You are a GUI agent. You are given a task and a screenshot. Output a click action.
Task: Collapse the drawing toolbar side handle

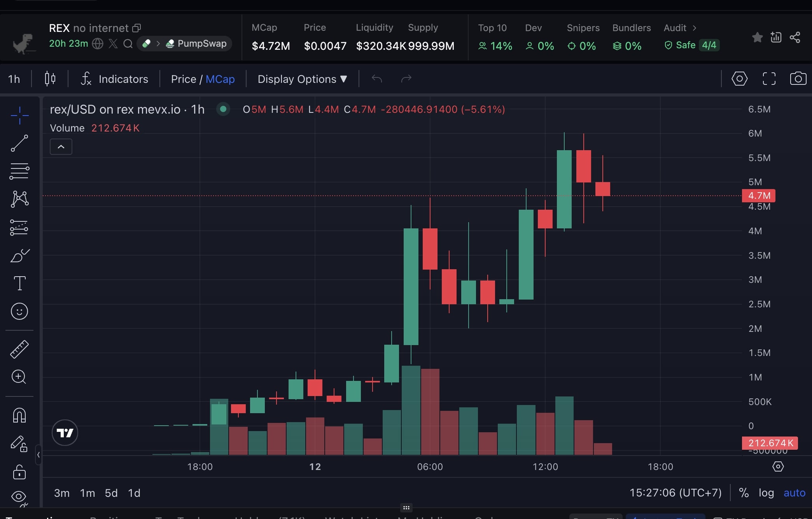(x=38, y=454)
